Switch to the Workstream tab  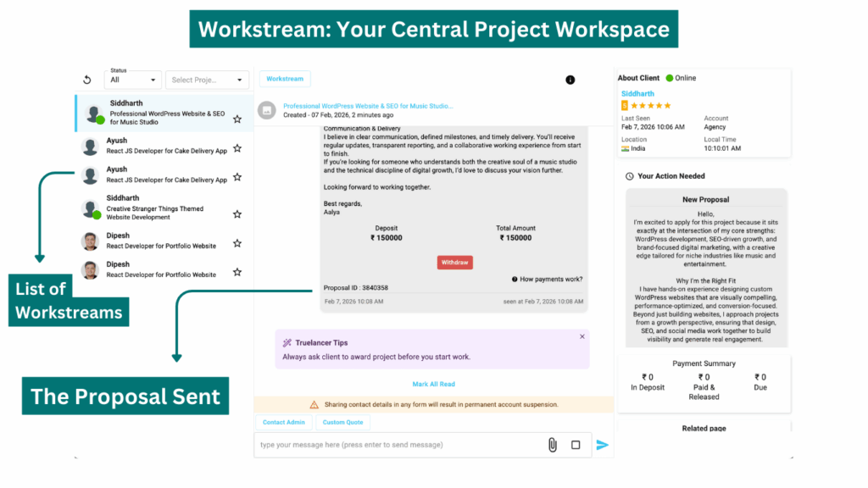point(285,79)
